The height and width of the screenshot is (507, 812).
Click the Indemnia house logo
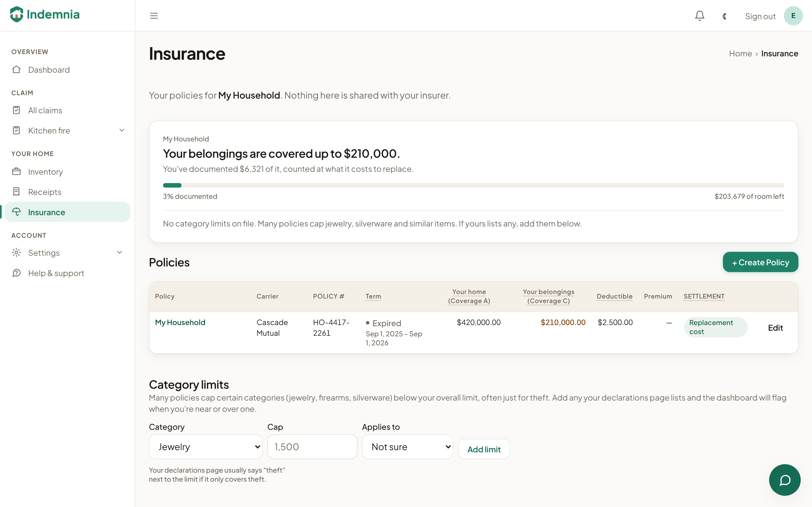(16, 14)
